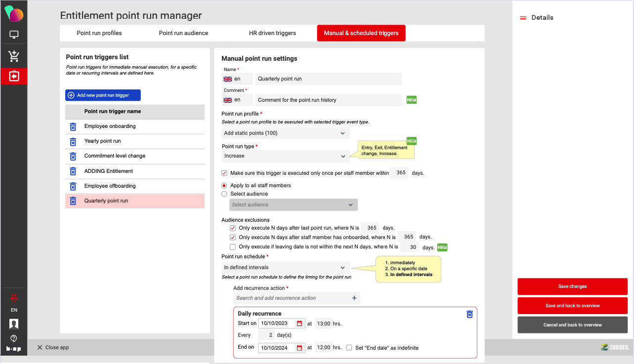Switch to HR driven triggers tab
The image size is (634, 364).
tap(272, 33)
